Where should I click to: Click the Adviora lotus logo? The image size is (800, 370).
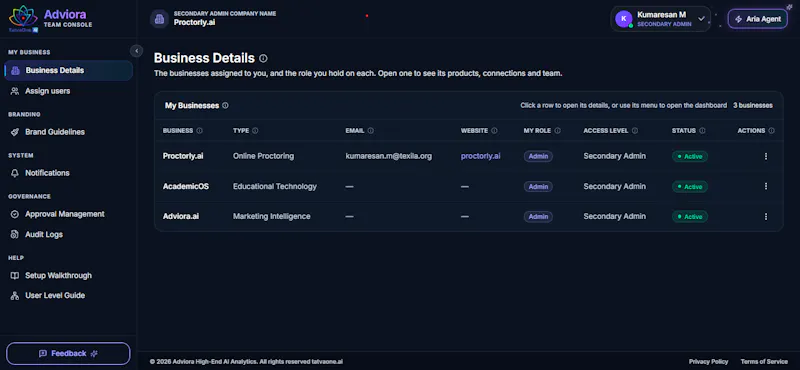tap(23, 18)
